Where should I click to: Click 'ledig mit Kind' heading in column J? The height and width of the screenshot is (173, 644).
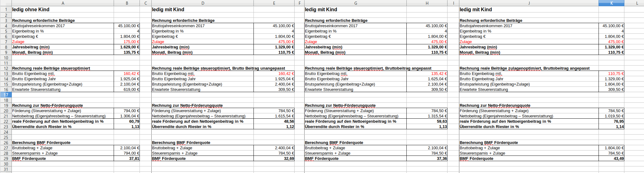click(476, 10)
